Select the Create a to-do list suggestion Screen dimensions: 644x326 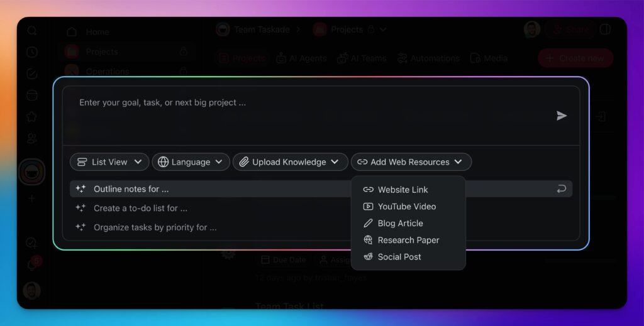321,208
